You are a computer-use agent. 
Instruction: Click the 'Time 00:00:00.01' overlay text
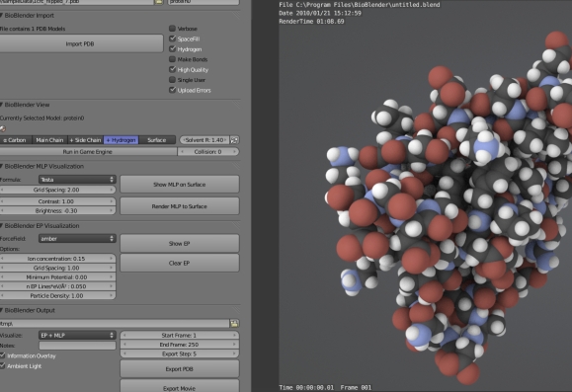click(x=306, y=387)
